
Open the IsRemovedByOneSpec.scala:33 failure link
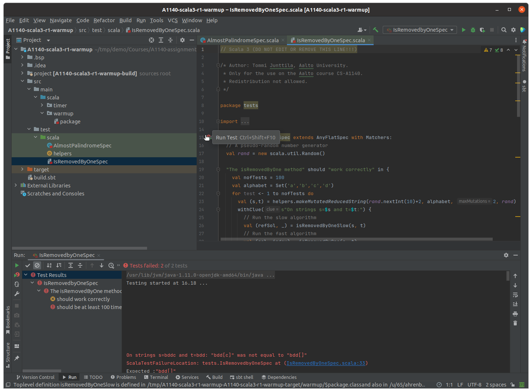[326, 363]
